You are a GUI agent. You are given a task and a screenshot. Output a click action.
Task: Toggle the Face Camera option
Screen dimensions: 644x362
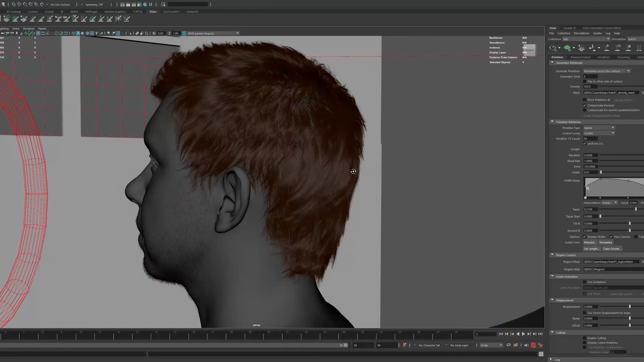(611, 237)
